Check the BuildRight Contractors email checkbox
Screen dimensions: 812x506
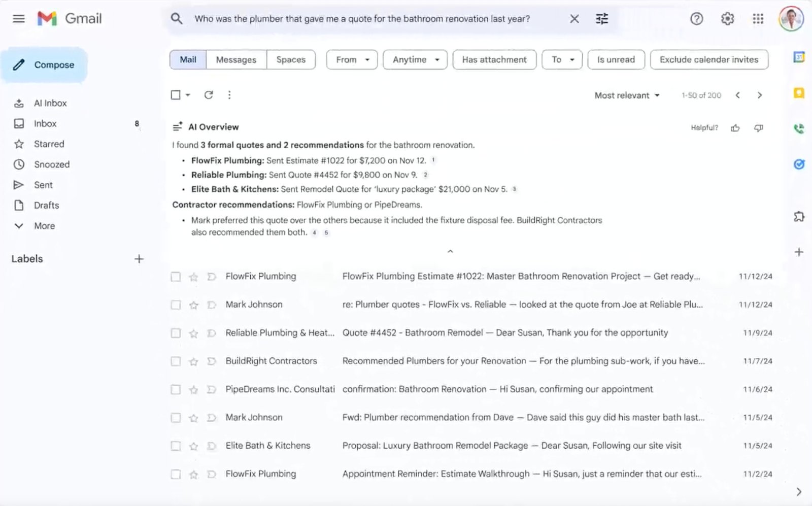click(176, 361)
